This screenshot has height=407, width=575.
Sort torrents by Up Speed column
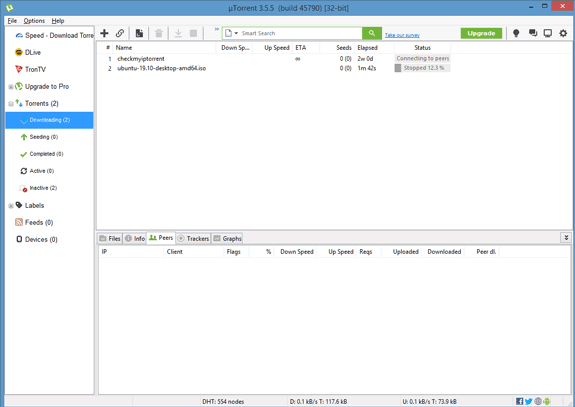pos(272,48)
